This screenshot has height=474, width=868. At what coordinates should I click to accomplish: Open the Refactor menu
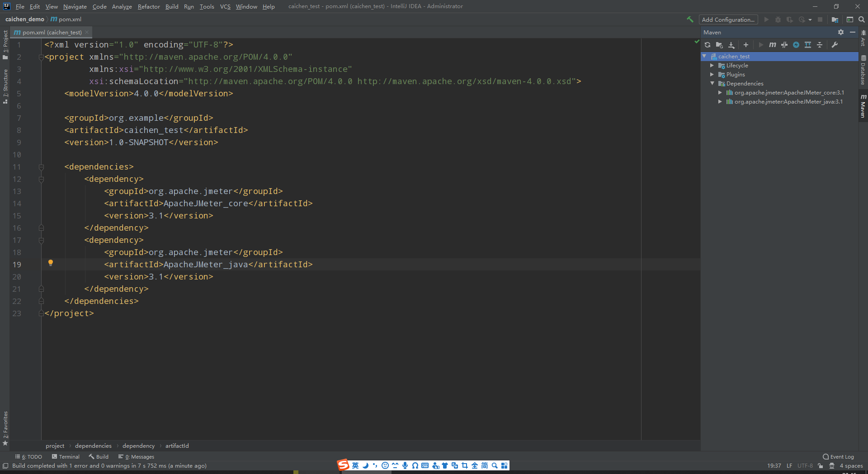pos(149,6)
